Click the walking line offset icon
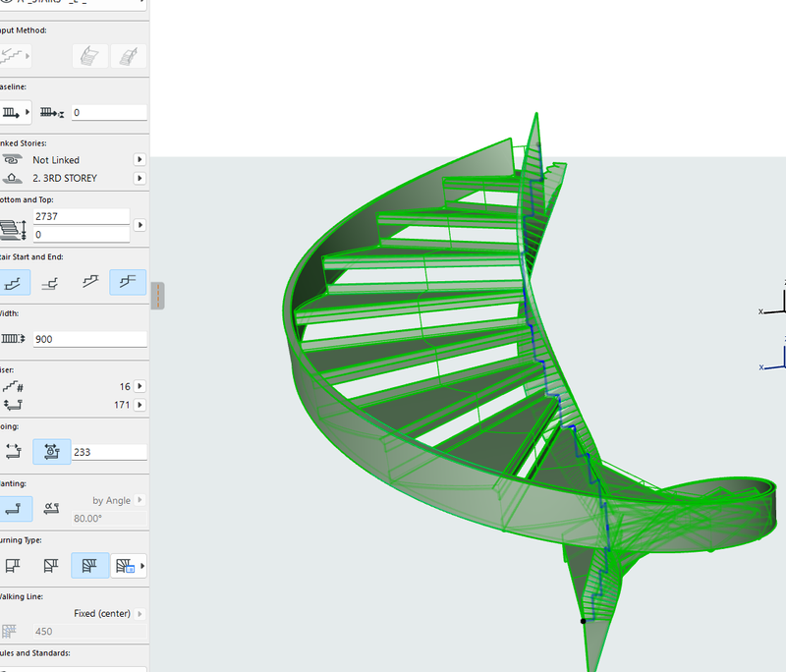786x672 pixels. 9,632
